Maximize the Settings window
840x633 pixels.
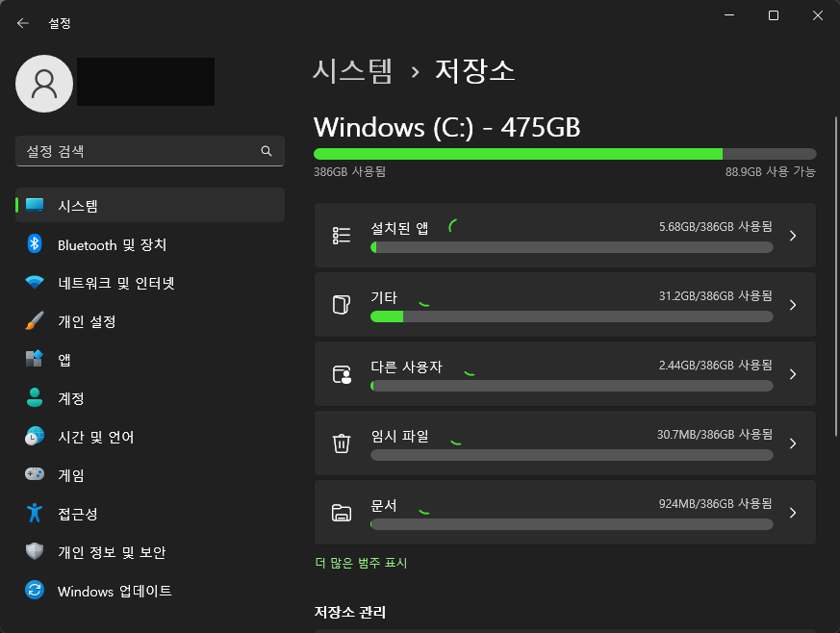pos(774,15)
